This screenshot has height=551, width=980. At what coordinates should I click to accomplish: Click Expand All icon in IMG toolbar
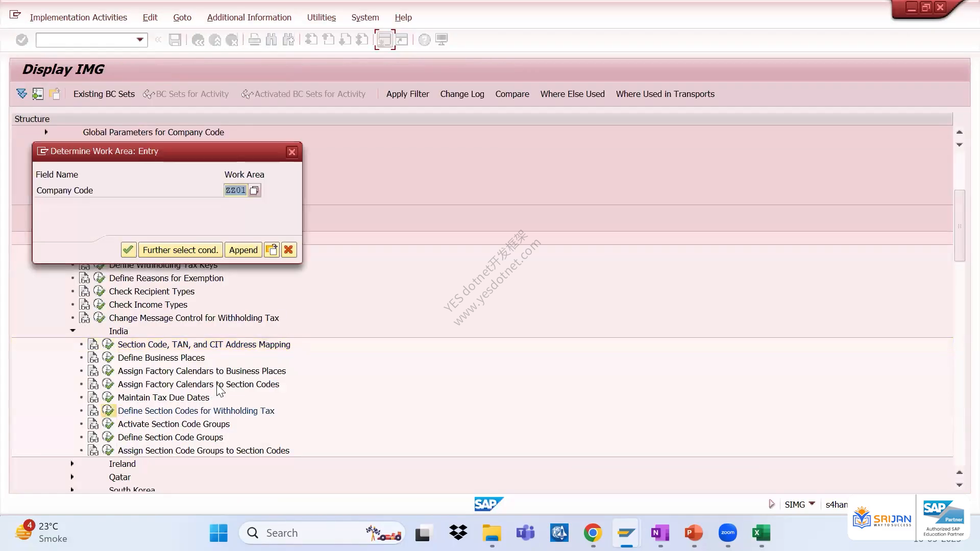pyautogui.click(x=21, y=94)
